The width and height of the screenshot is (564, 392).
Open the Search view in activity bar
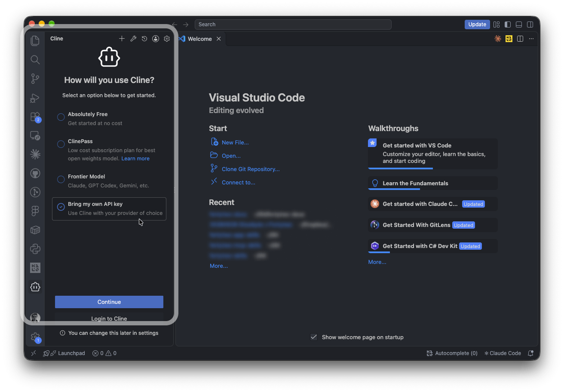tap(35, 60)
